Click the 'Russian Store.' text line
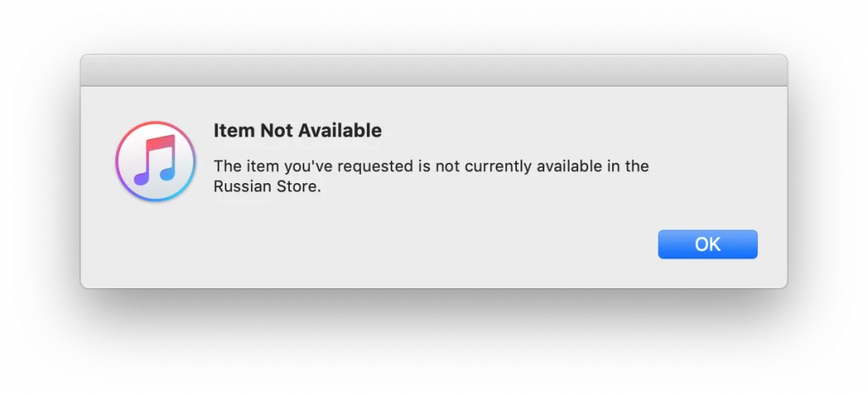 (267, 187)
